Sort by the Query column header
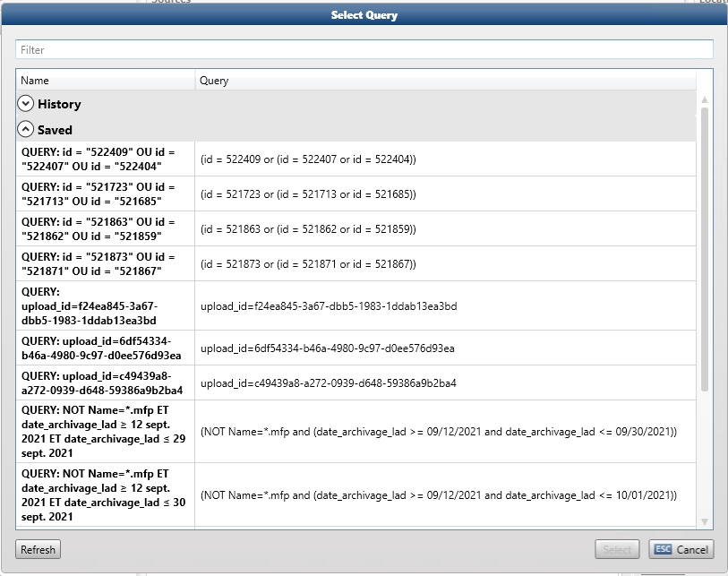 445,81
